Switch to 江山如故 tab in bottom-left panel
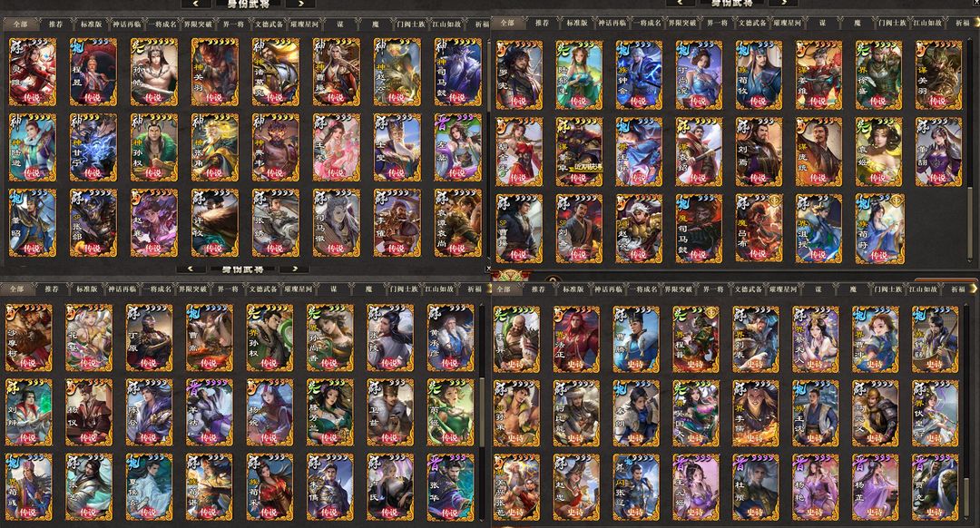The height and width of the screenshot is (528, 980). pos(439,289)
